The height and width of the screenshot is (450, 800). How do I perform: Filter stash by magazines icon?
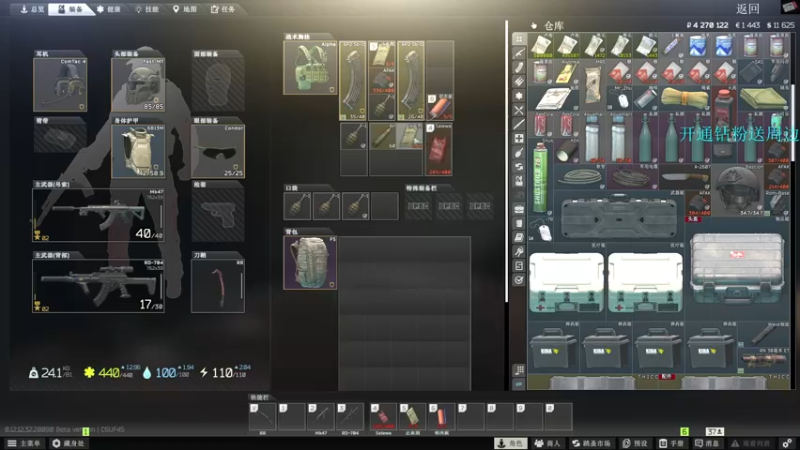[x=519, y=67]
